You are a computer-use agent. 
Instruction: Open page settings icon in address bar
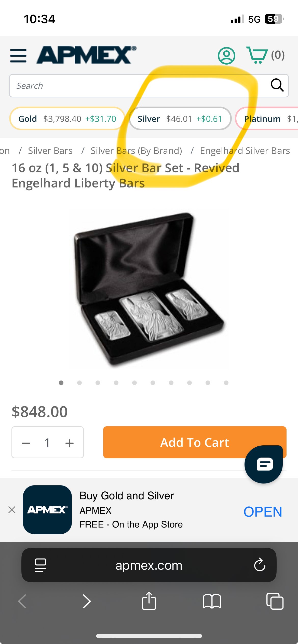[40, 565]
